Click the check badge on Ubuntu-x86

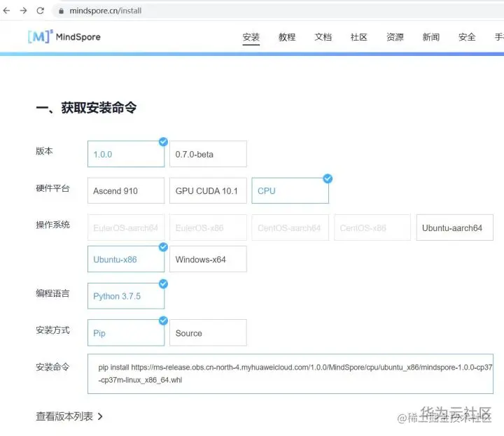pyautogui.click(x=163, y=247)
